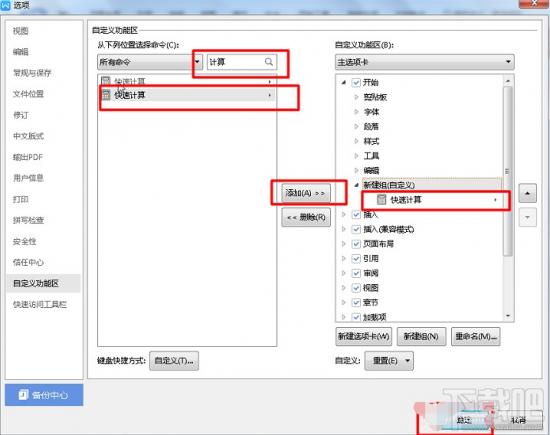Select 修订 in the sidebar
The width and height of the screenshot is (550, 435).
21,115
